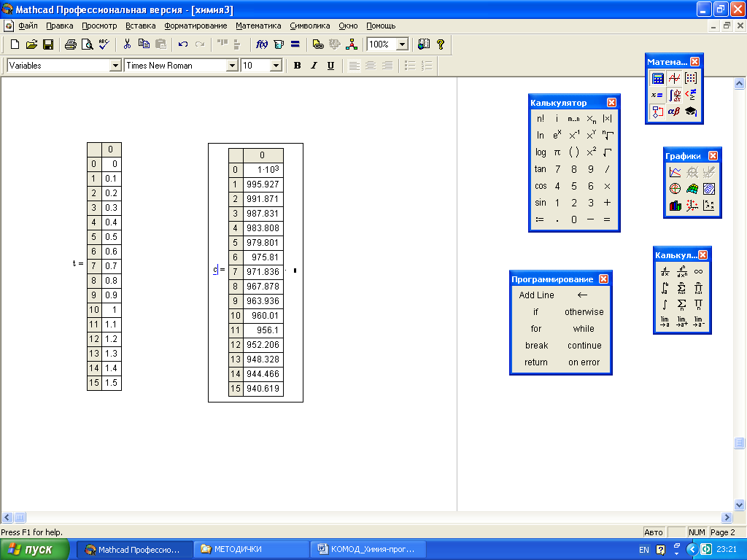This screenshot has height=560, width=747.
Task: Select the polar plot icon in Графики palette
Action: coord(676,189)
